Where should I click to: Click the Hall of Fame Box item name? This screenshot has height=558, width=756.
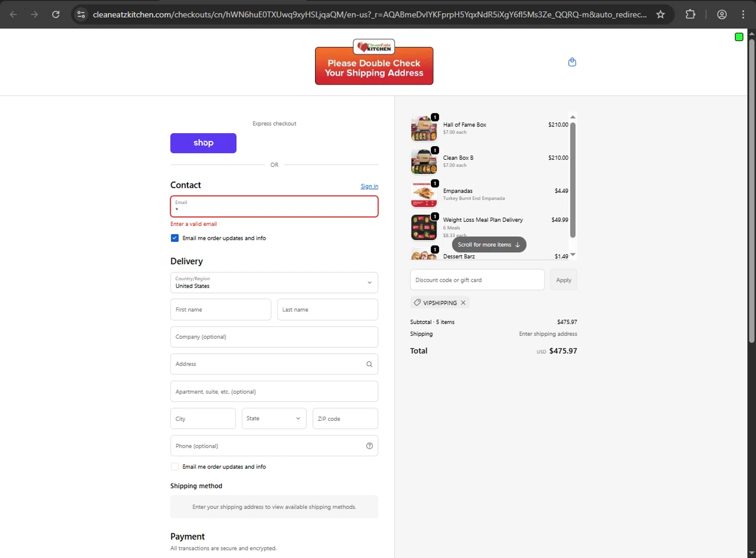(465, 125)
